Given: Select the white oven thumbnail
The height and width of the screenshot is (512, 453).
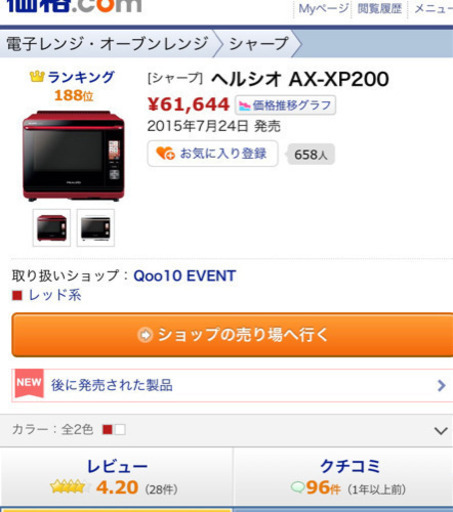Looking at the screenshot, I should tap(96, 228).
